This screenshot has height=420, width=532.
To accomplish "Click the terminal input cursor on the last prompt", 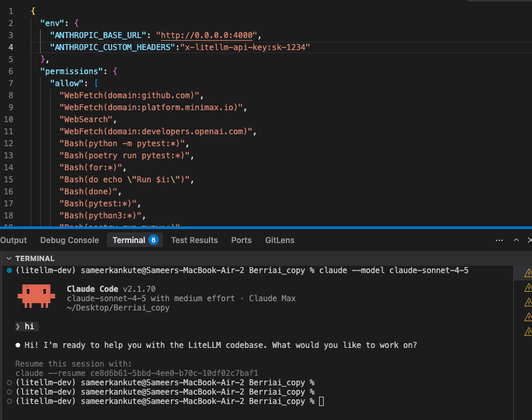I will pos(321,401).
